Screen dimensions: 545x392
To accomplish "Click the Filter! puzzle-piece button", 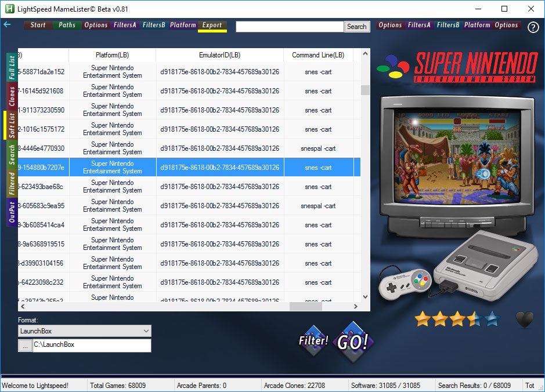I will pyautogui.click(x=313, y=340).
